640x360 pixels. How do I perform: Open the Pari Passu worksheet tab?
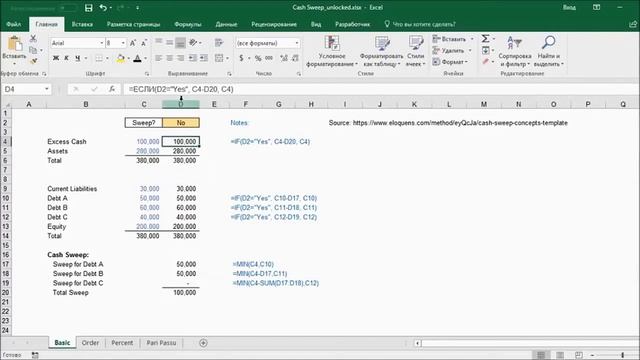click(x=161, y=343)
